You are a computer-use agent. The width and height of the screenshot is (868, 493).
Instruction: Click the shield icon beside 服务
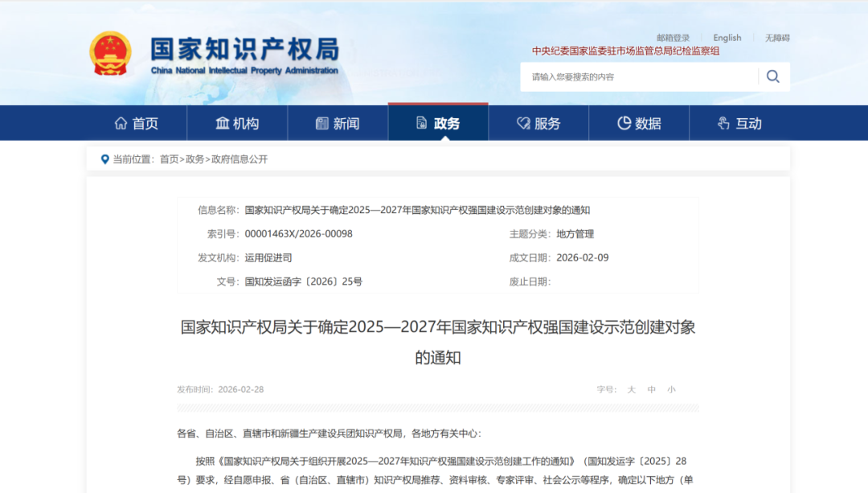[521, 122]
